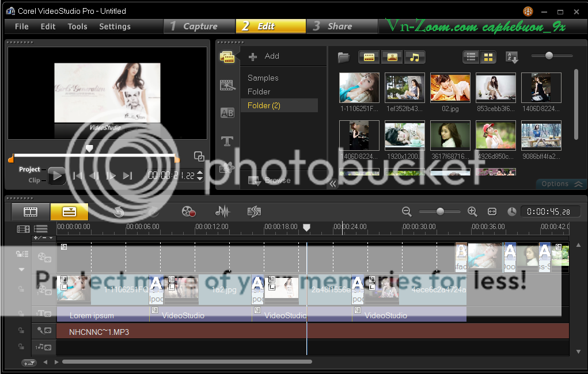The height and width of the screenshot is (374, 588).
Task: Click the music track icon
Action: (44, 348)
